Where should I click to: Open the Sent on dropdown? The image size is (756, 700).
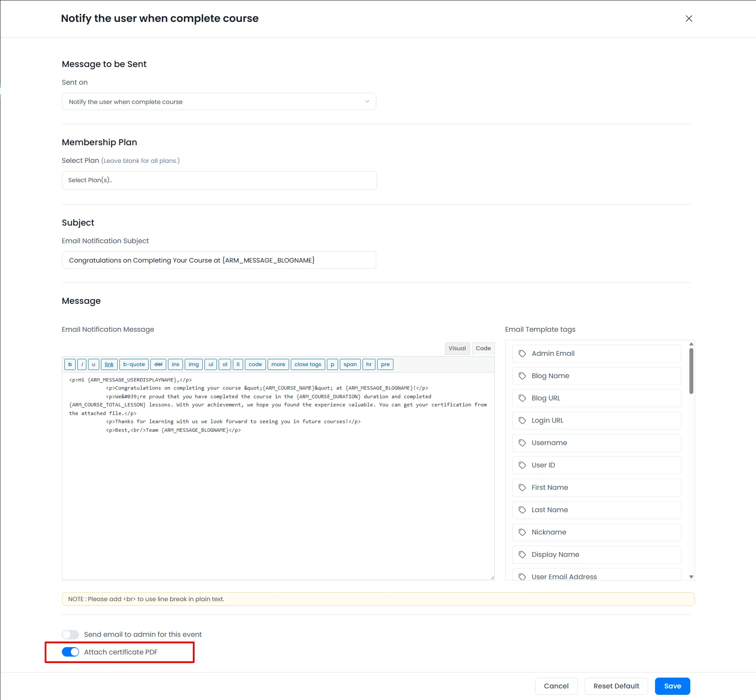coord(219,102)
